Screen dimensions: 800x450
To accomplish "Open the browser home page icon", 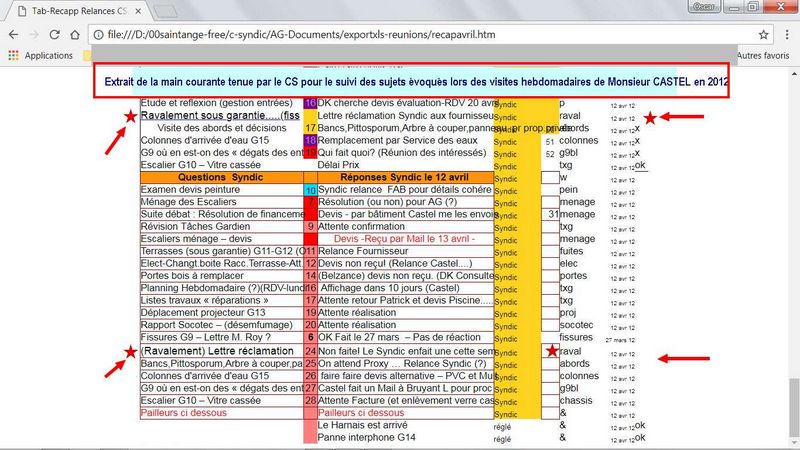I will [75, 35].
